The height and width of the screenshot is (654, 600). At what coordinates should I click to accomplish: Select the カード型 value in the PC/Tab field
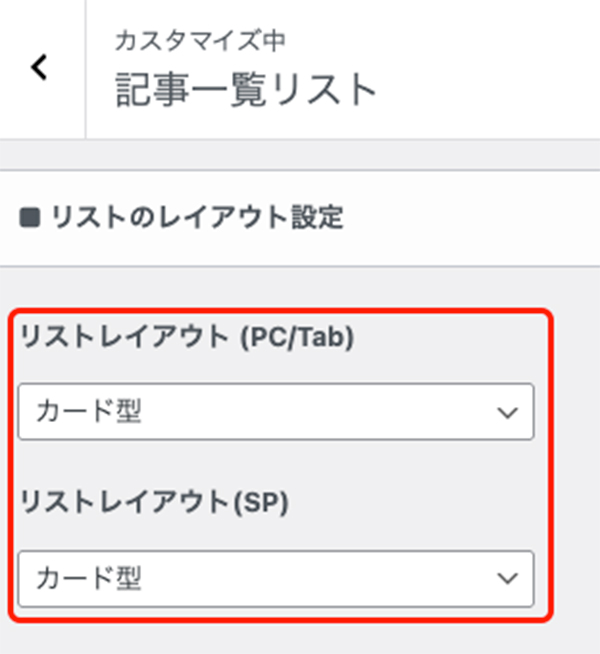[x=89, y=412]
